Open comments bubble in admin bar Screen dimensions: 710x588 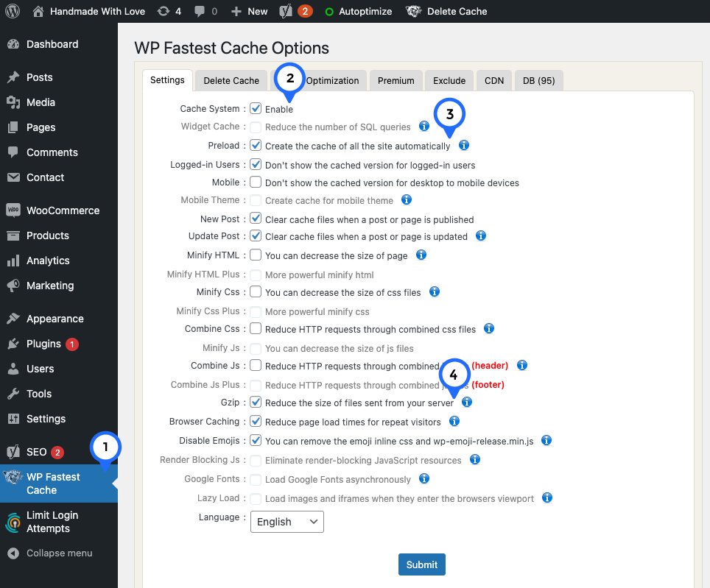click(x=205, y=11)
